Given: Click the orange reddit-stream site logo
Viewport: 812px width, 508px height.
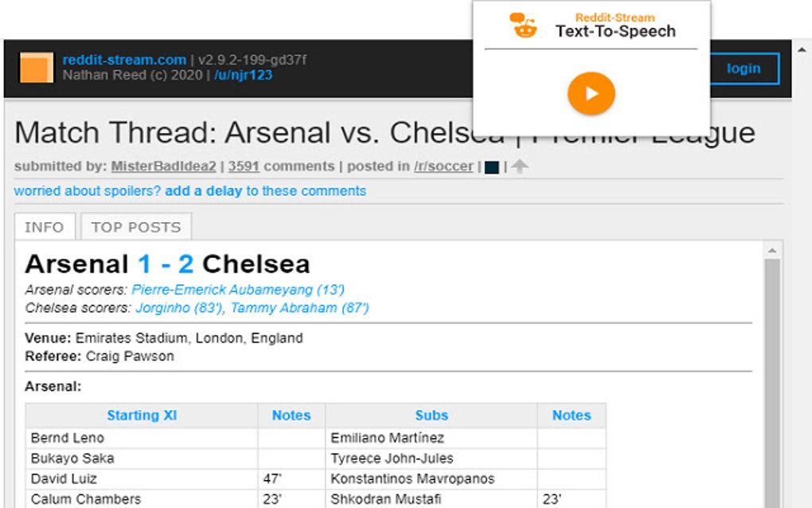Looking at the screenshot, I should pyautogui.click(x=36, y=68).
